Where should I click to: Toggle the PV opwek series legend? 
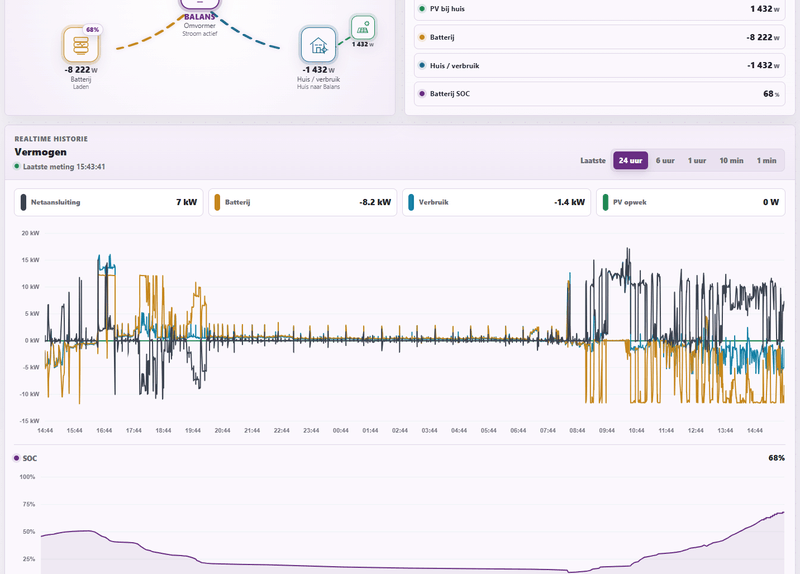[690, 202]
